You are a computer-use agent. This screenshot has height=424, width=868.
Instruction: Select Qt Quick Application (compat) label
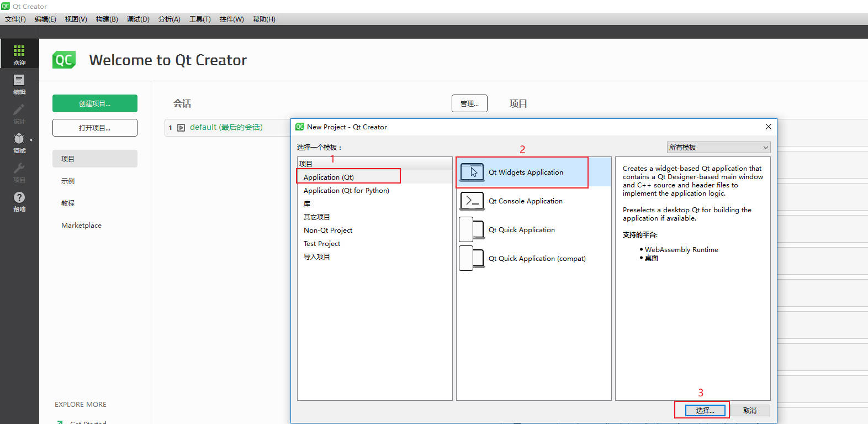click(537, 259)
